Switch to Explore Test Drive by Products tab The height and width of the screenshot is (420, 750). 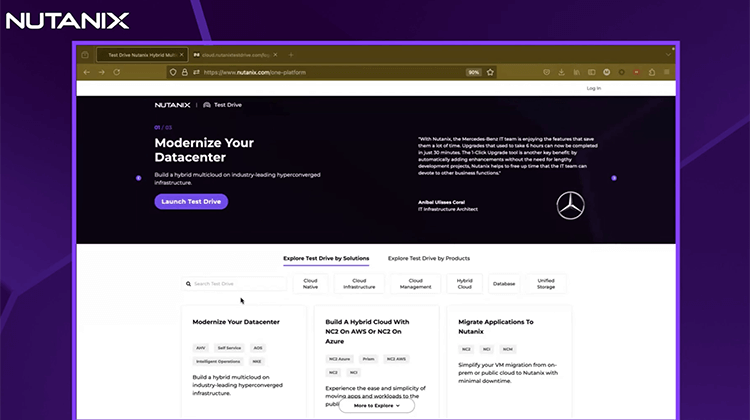[x=428, y=258]
